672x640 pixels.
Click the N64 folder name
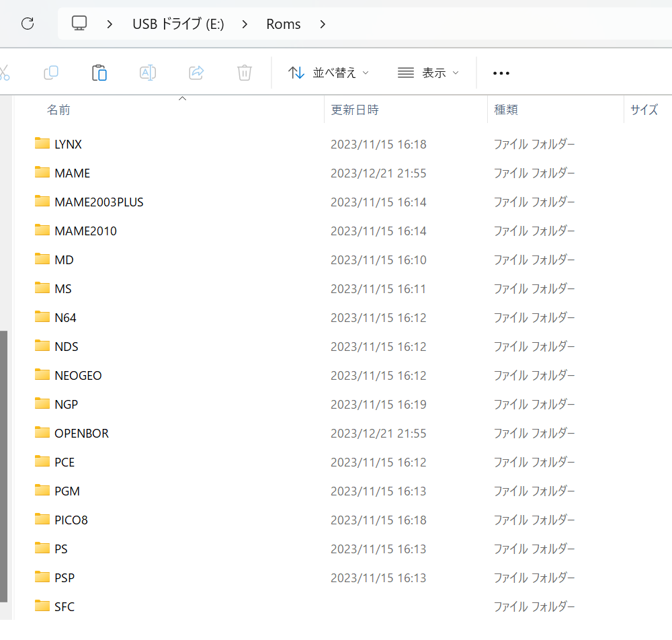point(65,317)
